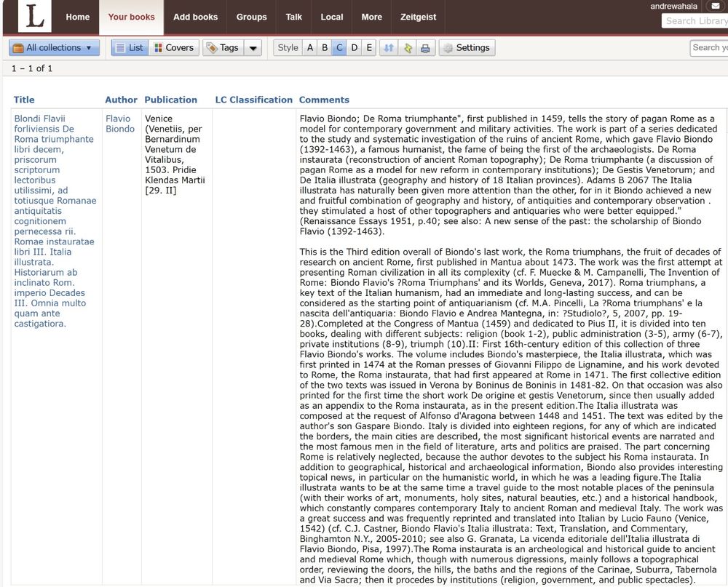Select display style D

[355, 47]
